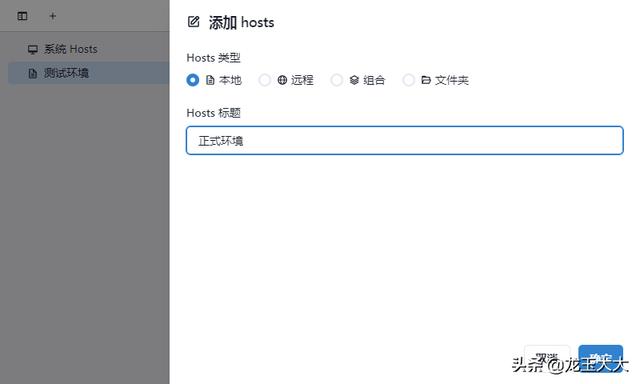Confirm with the blue 确定 button
Viewport: 640px width, 384px height.
click(x=600, y=358)
